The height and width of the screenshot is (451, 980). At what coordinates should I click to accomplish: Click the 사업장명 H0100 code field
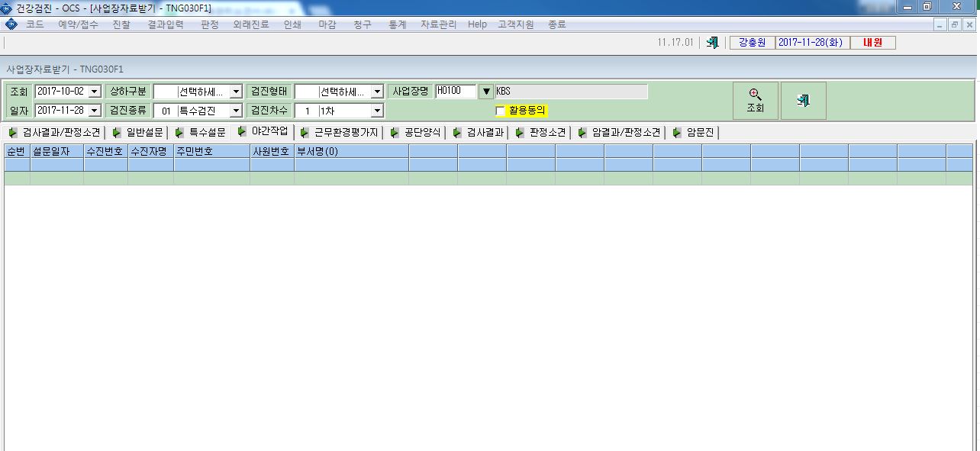pyautogui.click(x=456, y=92)
